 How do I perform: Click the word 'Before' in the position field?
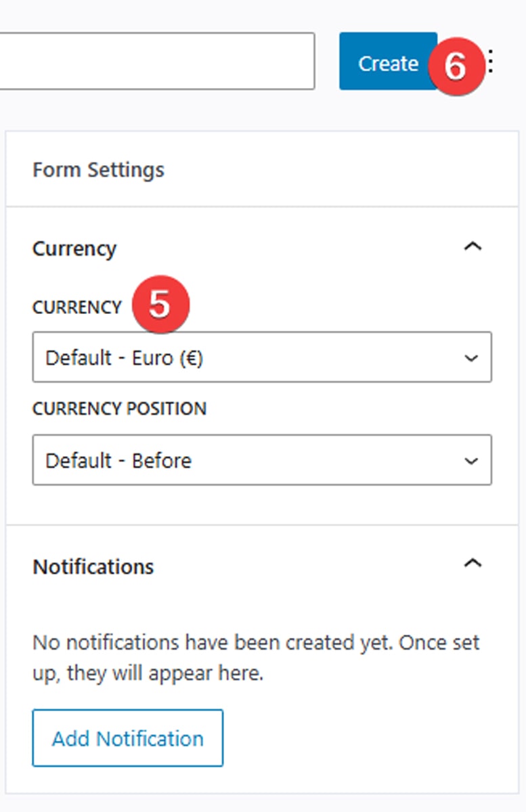tap(162, 461)
